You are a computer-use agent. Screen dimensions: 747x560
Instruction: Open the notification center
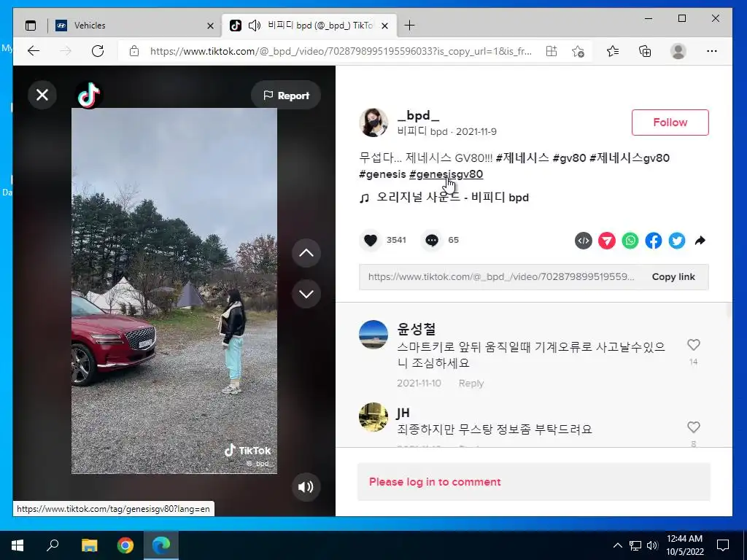(723, 545)
